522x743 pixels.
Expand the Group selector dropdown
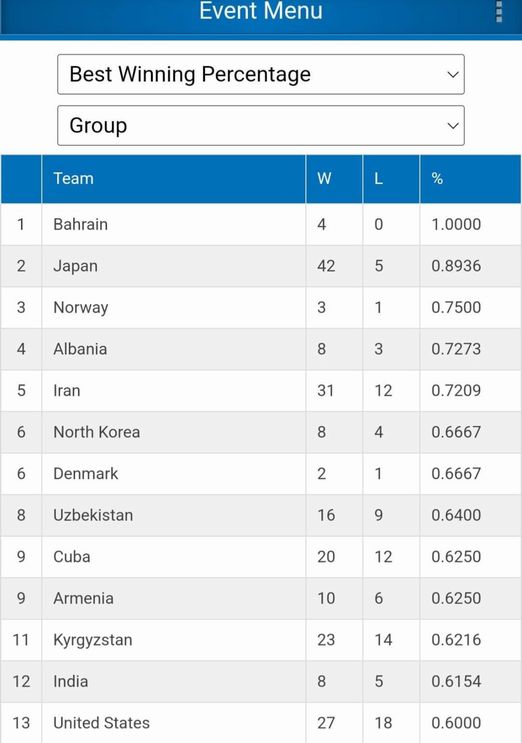(261, 126)
